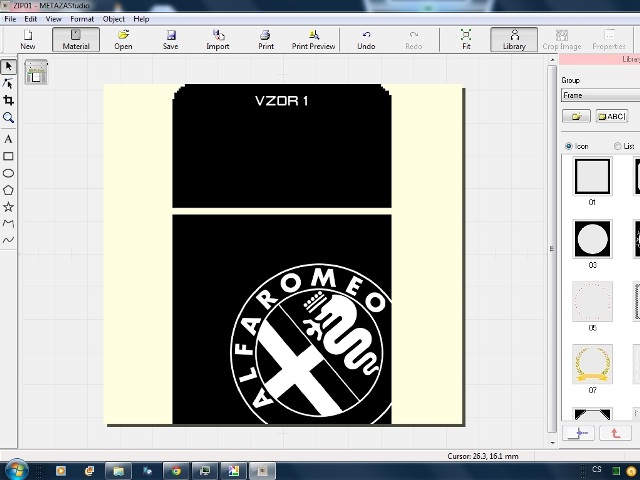The height and width of the screenshot is (480, 640).
Task: Click the Print toolbar icon
Action: tap(266, 40)
